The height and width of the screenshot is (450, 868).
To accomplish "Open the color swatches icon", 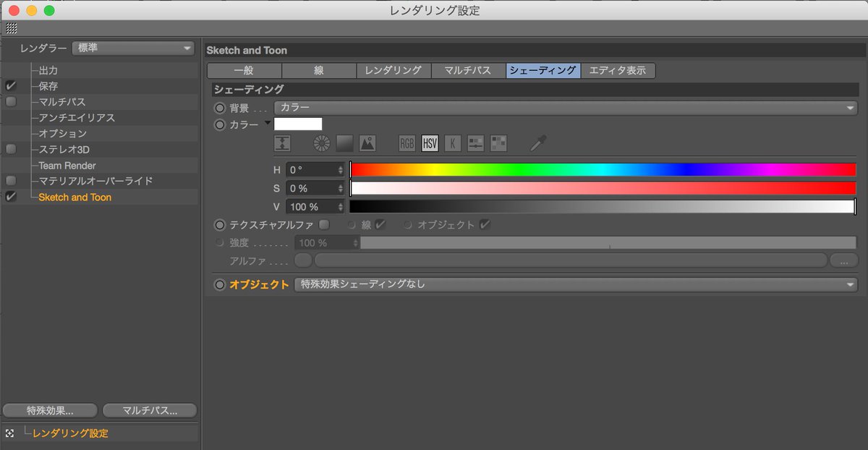I will 498,143.
